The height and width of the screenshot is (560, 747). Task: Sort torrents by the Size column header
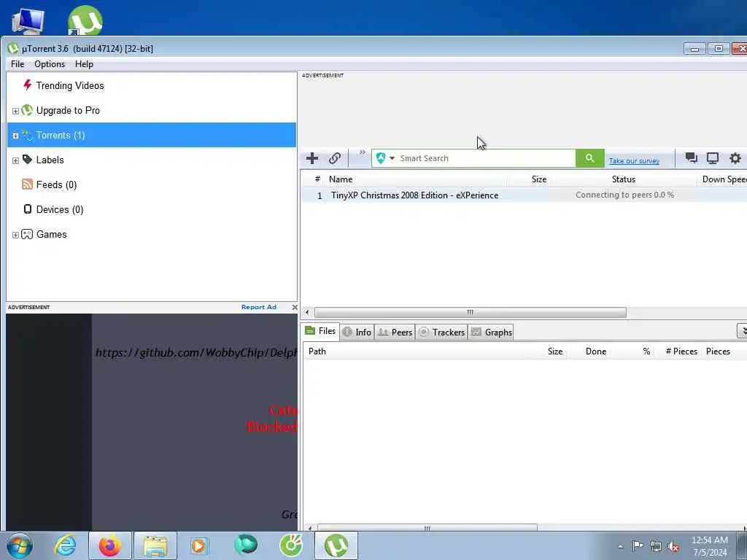coord(539,179)
